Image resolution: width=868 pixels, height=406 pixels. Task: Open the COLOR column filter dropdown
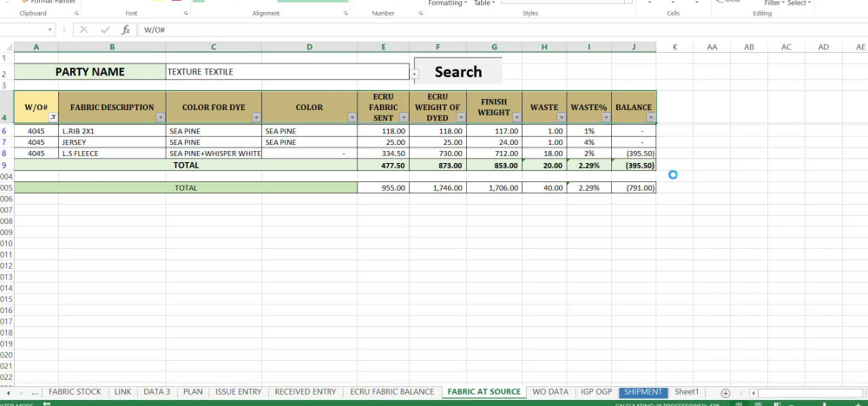pyautogui.click(x=352, y=117)
